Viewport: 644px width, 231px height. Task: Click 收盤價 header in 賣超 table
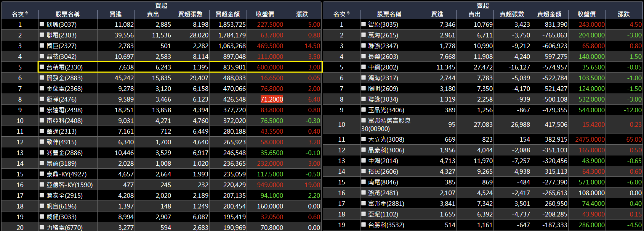coord(587,14)
